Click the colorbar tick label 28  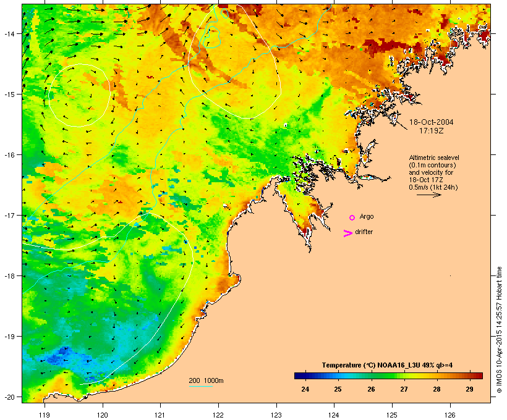pos(437,389)
